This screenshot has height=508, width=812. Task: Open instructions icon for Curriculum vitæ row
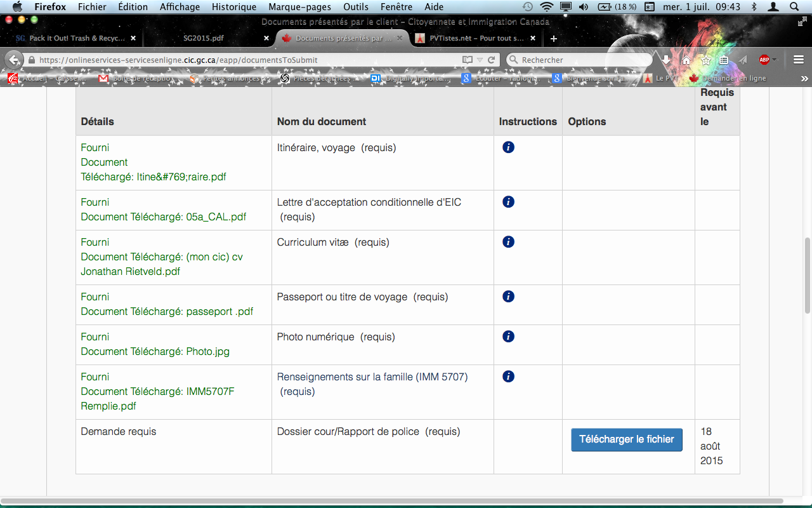point(508,242)
